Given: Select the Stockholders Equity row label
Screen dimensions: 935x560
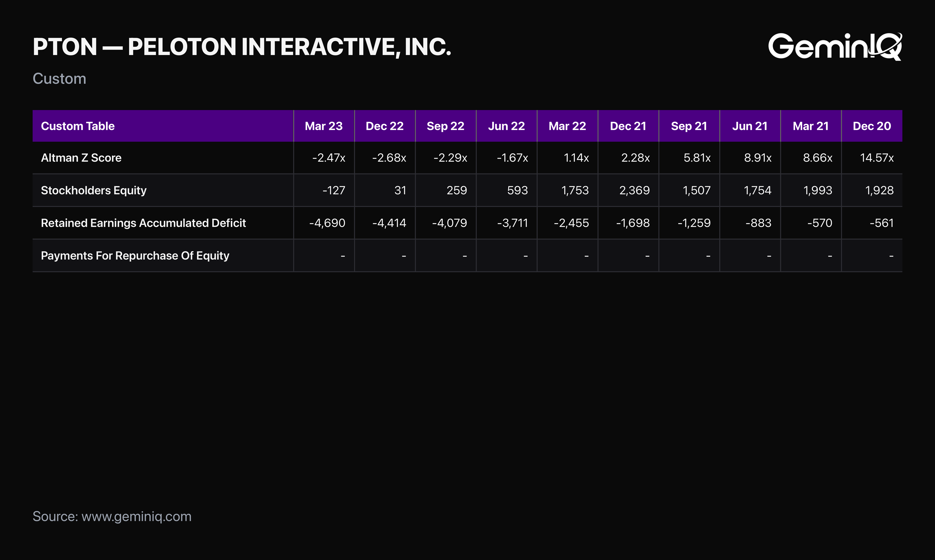Looking at the screenshot, I should coord(93,191).
